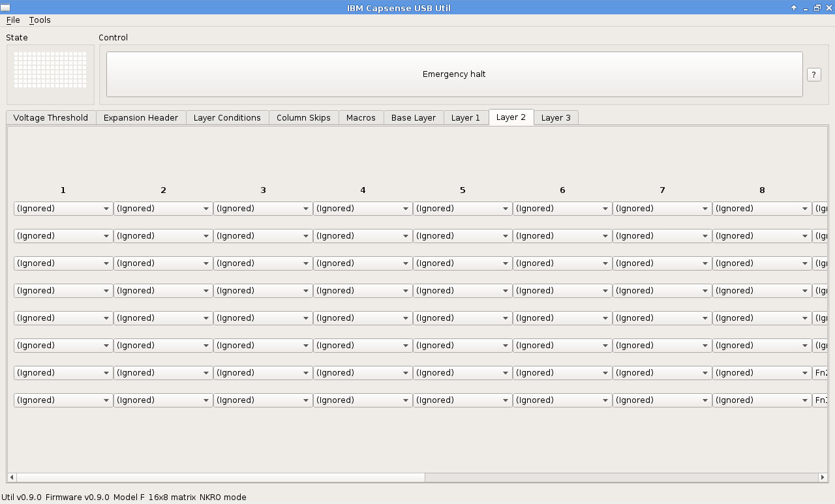Expand the first-row dropdown under column 1

point(63,209)
